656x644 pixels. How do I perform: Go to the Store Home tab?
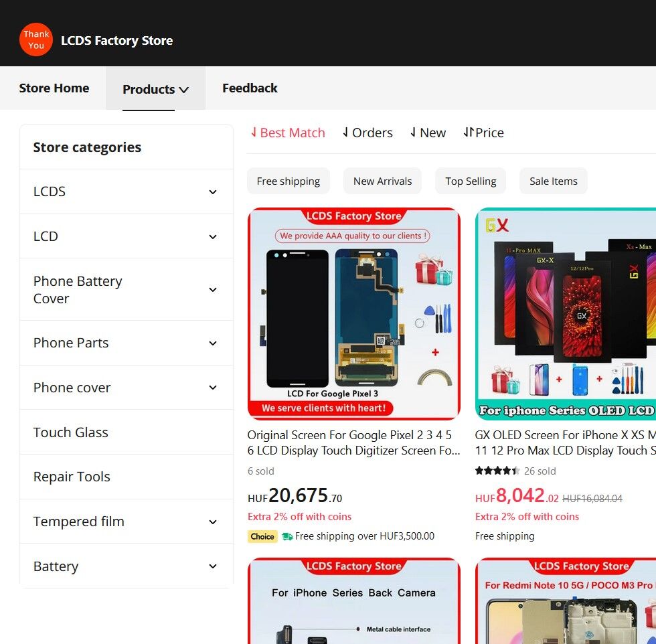point(54,88)
